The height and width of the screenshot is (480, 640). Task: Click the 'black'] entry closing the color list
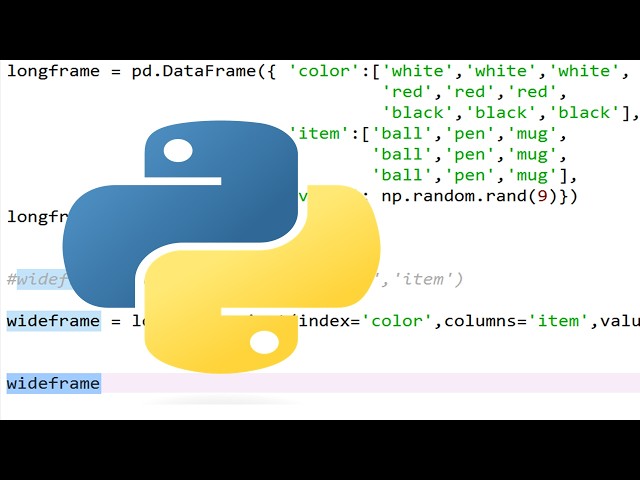coord(589,113)
